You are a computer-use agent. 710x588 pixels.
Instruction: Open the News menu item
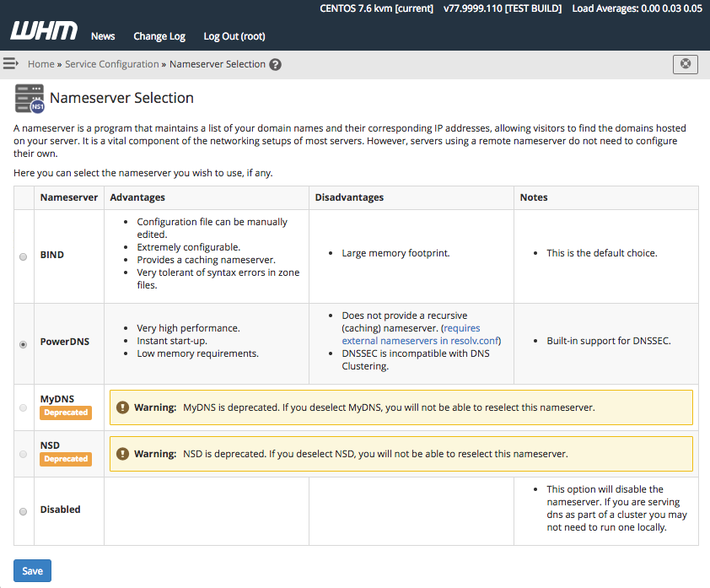point(103,36)
